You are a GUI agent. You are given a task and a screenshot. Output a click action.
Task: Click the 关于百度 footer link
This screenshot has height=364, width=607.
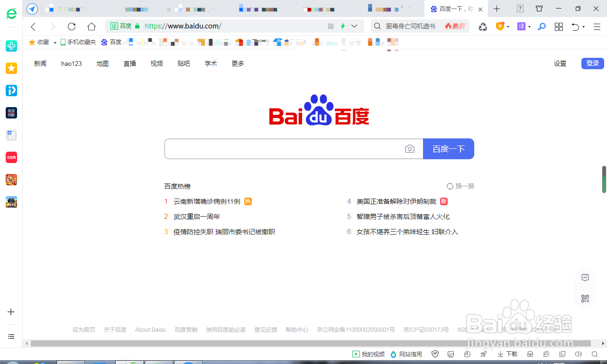coord(115,330)
